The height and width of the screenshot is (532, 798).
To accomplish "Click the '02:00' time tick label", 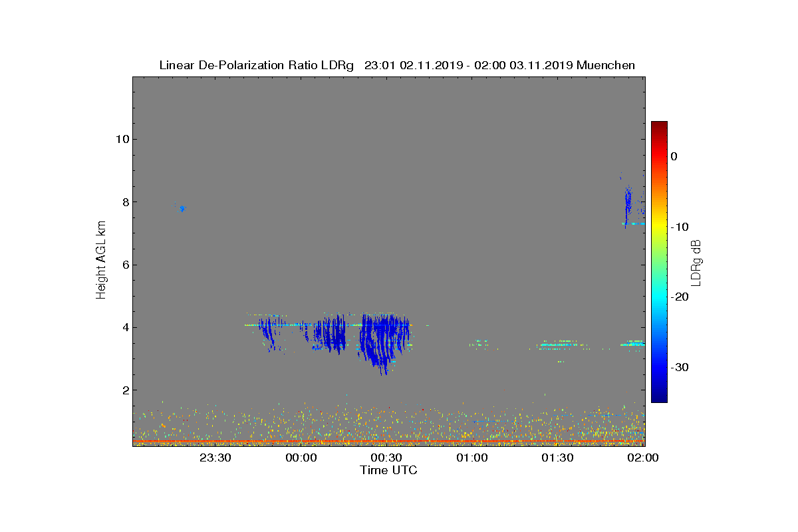I will click(x=643, y=458).
